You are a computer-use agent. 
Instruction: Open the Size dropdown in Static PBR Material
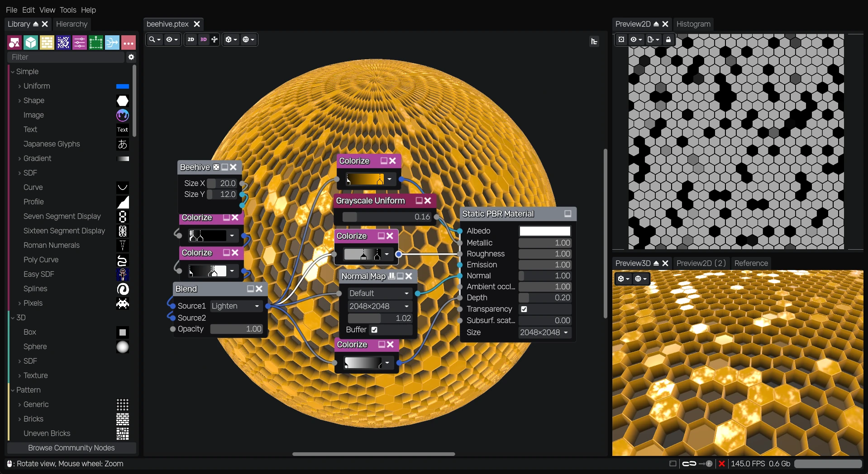coord(544,332)
